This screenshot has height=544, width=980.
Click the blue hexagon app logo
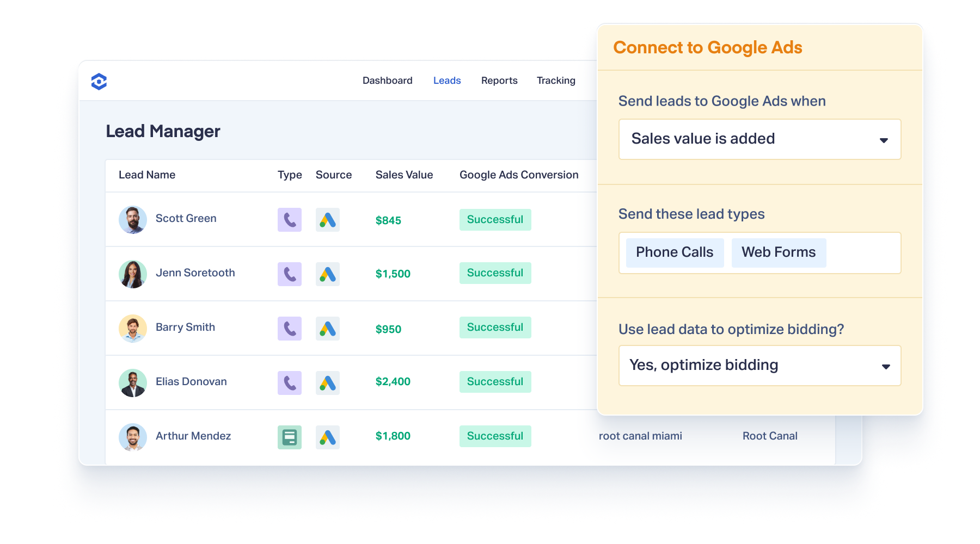99,81
